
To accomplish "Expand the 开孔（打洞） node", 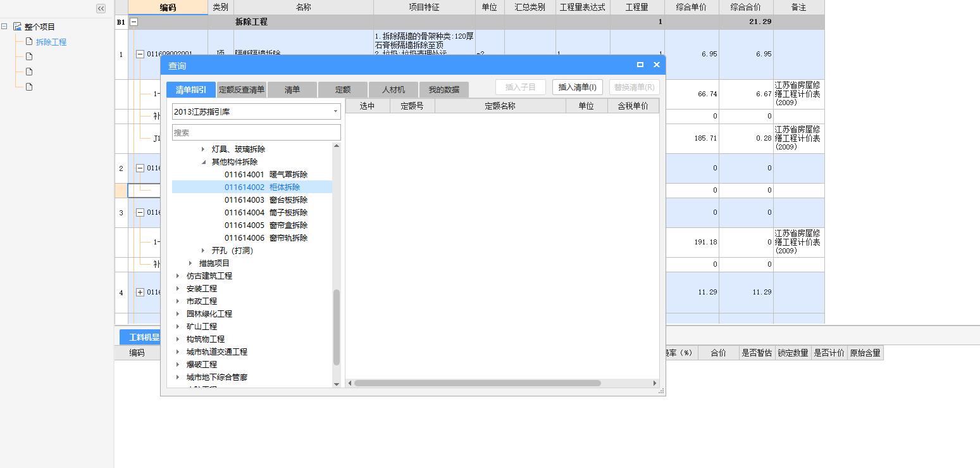I will (203, 251).
